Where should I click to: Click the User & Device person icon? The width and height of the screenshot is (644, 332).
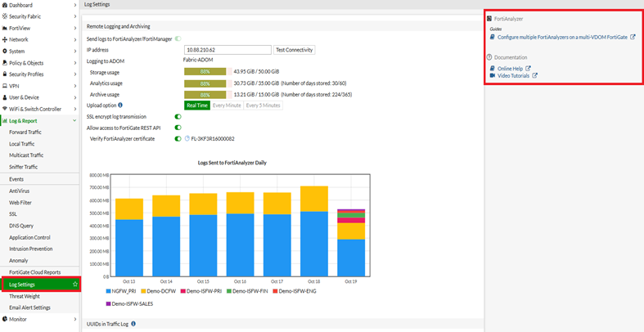pos(5,97)
